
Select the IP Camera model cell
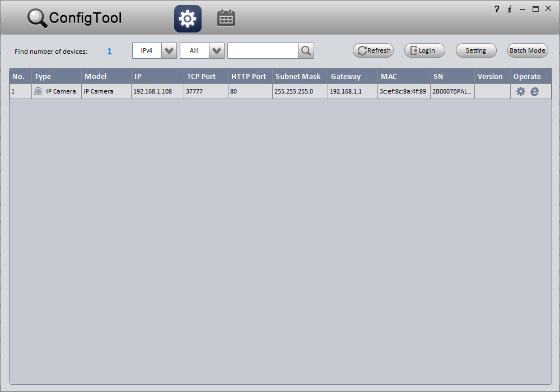coord(106,91)
